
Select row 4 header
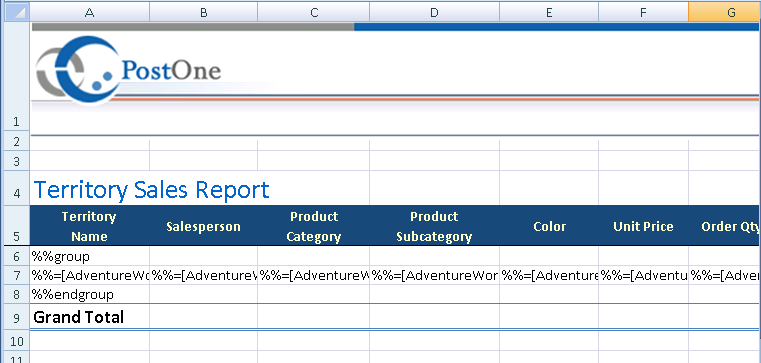pyautogui.click(x=16, y=188)
